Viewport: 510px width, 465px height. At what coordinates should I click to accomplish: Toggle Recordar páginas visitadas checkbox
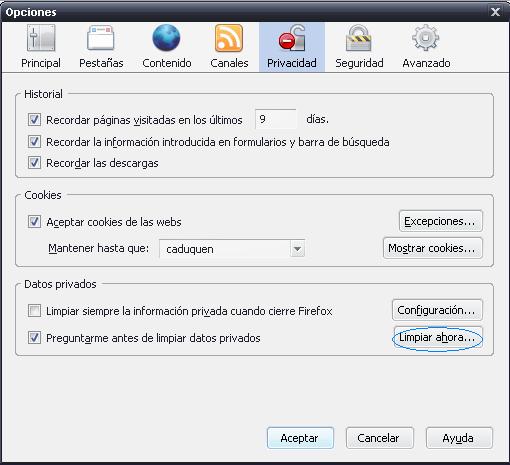[34, 120]
